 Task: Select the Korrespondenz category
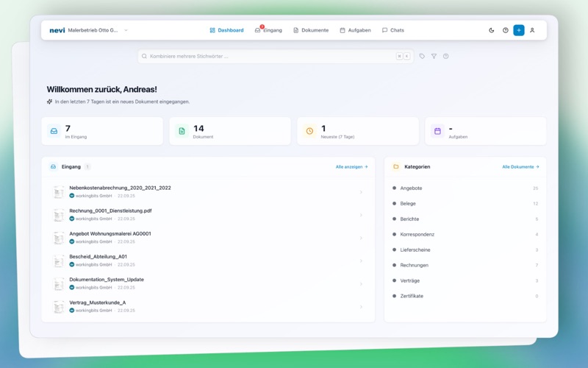pos(465,234)
